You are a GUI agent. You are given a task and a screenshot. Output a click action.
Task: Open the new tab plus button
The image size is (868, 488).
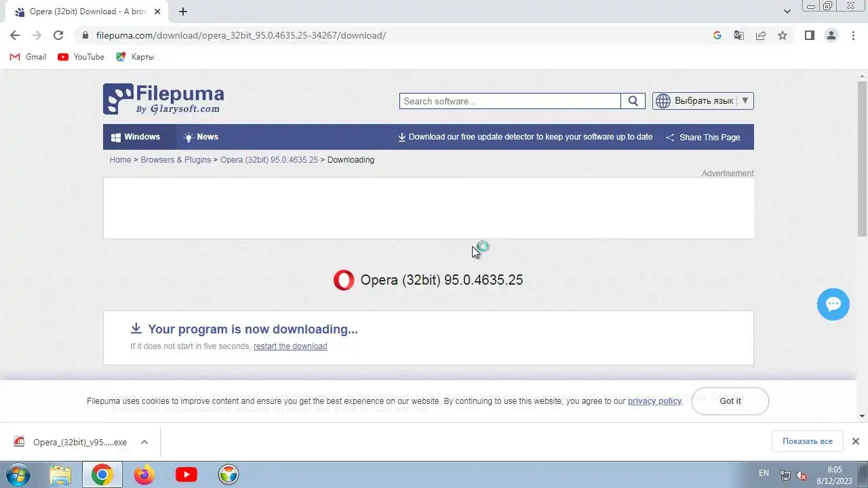(x=183, y=12)
